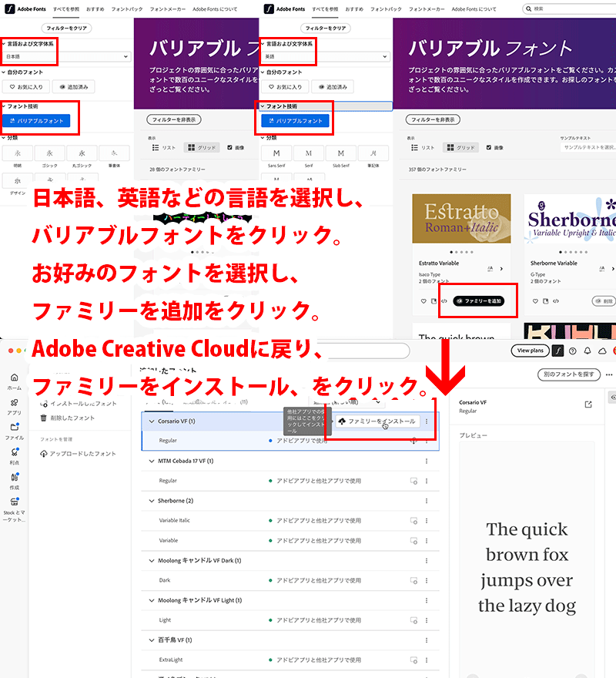Toggle 画像 checkbox beside the sample text field
The image size is (616, 678).
[x=488, y=147]
